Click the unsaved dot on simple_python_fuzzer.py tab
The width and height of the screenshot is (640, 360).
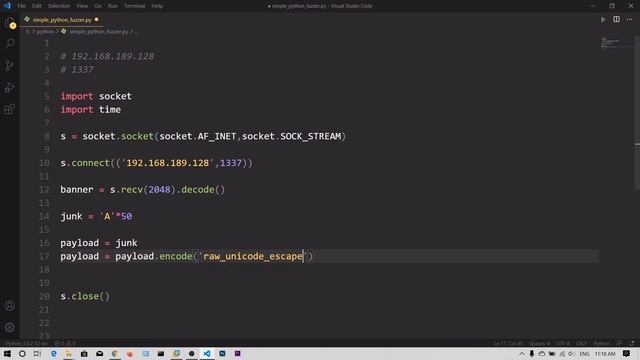point(97,19)
